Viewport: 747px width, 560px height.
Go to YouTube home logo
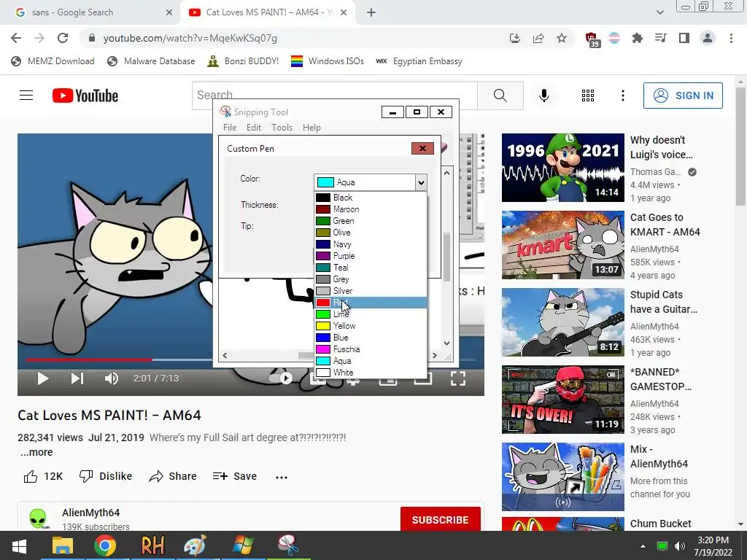(85, 96)
